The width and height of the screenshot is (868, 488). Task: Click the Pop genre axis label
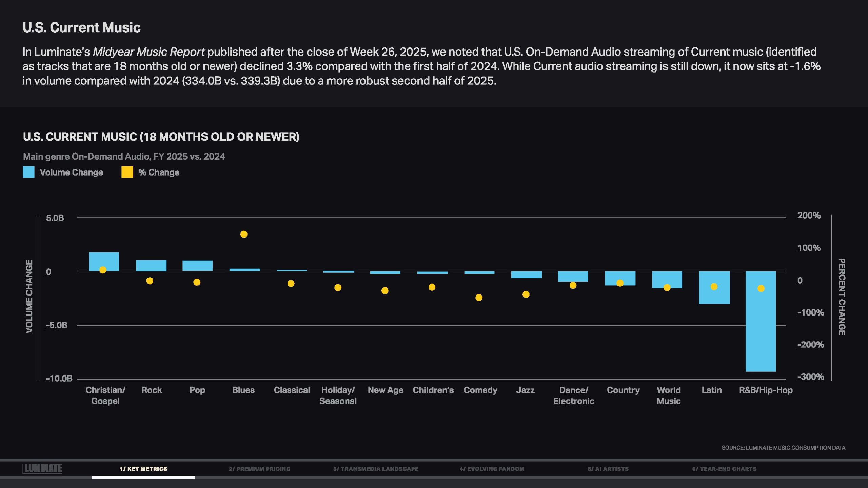197,390
